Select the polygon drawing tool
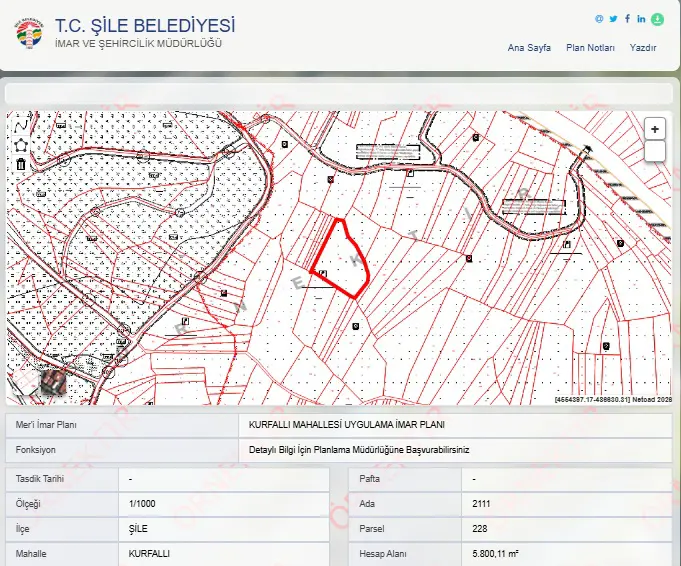681x566 pixels. coord(21,145)
